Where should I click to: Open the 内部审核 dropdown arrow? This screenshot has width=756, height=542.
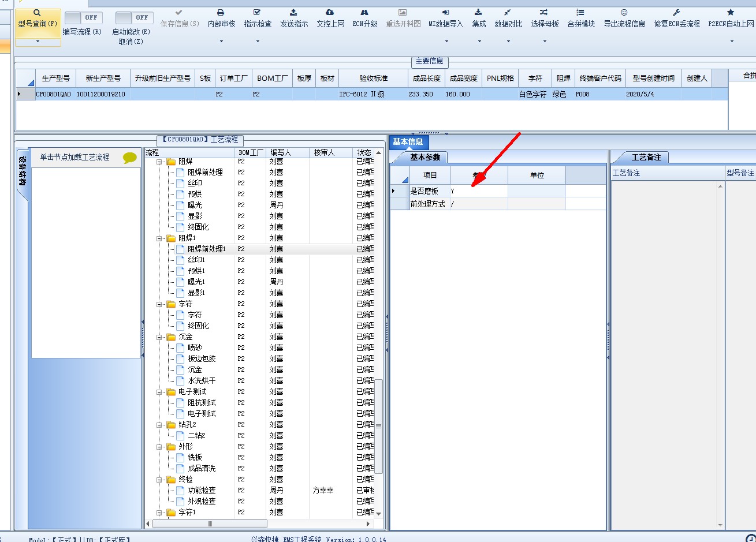coord(221,42)
